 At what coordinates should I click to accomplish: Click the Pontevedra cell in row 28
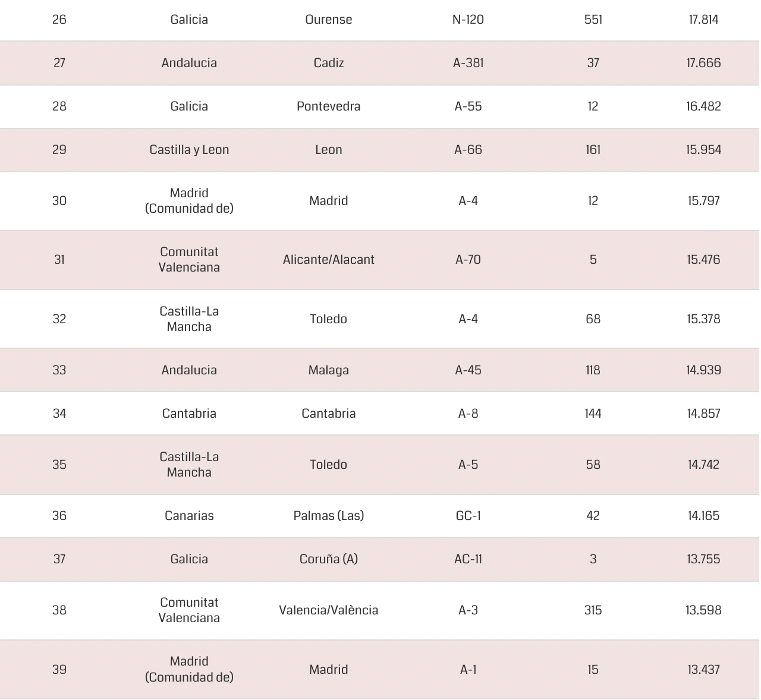click(328, 106)
